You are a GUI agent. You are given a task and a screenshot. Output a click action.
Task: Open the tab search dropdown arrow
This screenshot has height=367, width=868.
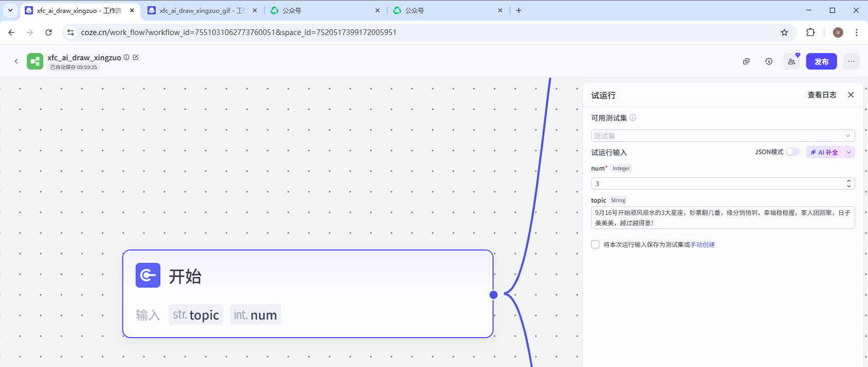click(10, 10)
